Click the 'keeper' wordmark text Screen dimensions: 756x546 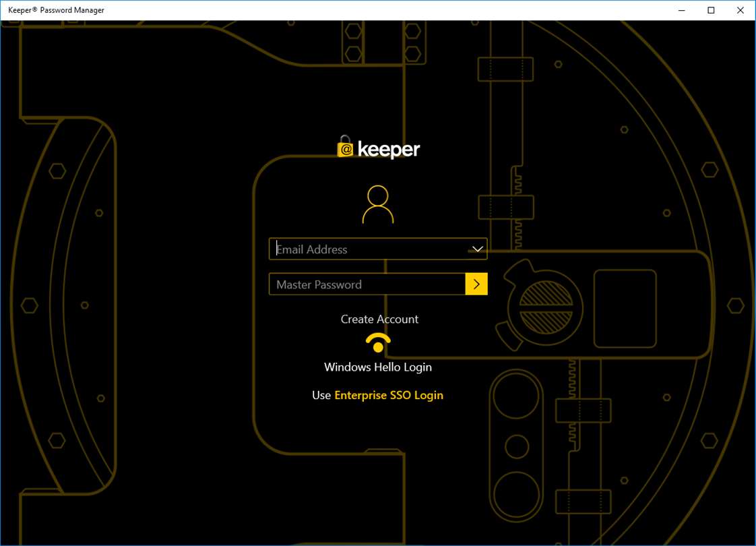pyautogui.click(x=389, y=150)
